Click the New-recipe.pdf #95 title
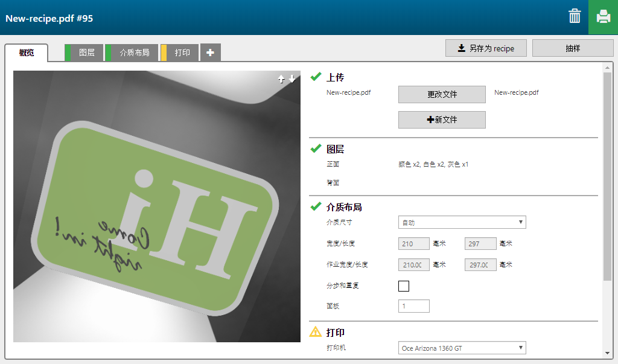The height and width of the screenshot is (364, 618). 49,19
